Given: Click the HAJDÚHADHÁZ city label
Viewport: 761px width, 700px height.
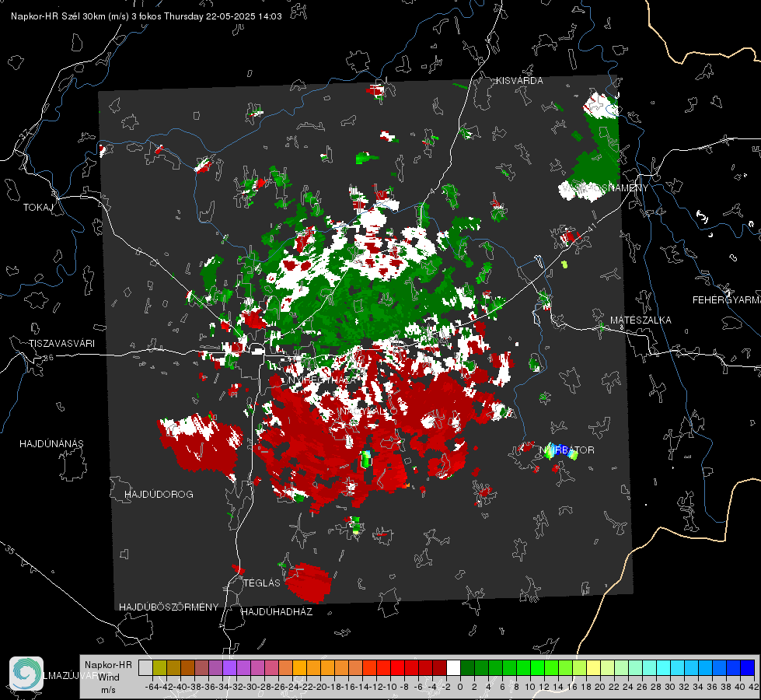Looking at the screenshot, I should (277, 612).
